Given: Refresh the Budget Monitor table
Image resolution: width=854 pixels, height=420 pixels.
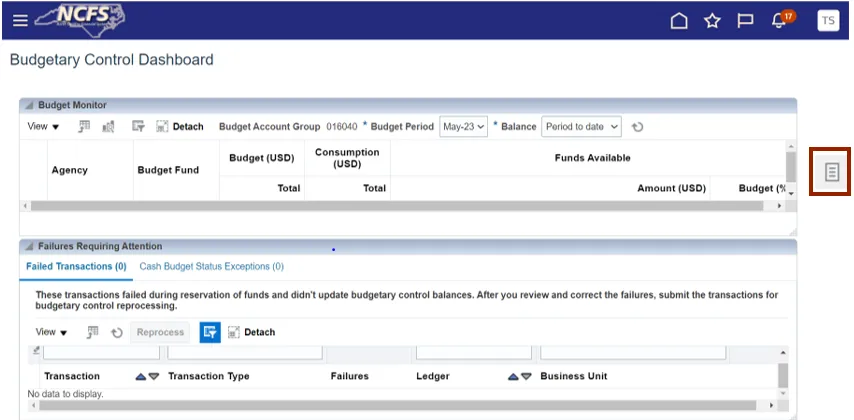Looking at the screenshot, I should click(x=637, y=127).
